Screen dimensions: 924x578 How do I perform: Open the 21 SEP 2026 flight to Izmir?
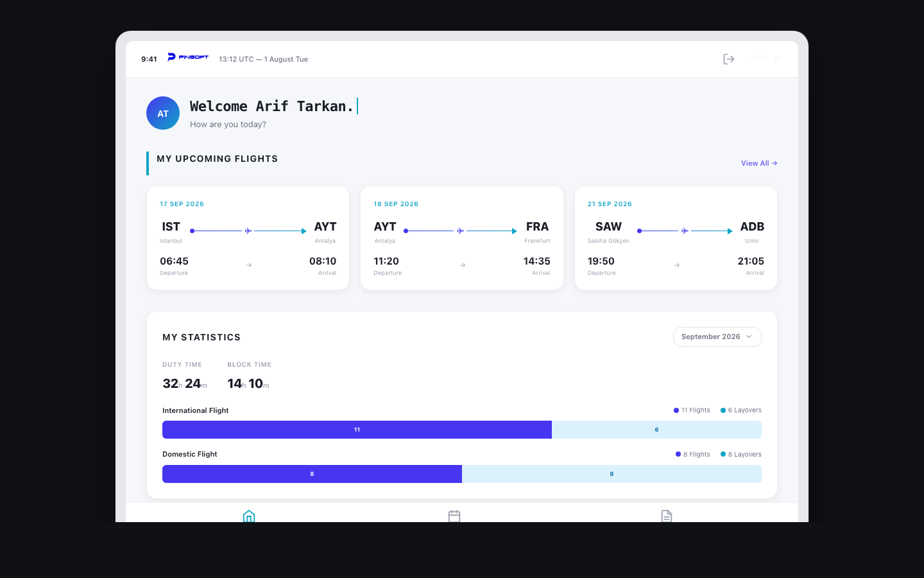click(x=676, y=238)
